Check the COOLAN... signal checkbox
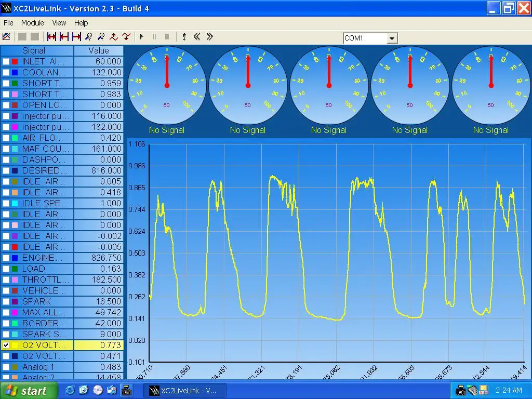The image size is (532, 399). pyautogui.click(x=6, y=72)
